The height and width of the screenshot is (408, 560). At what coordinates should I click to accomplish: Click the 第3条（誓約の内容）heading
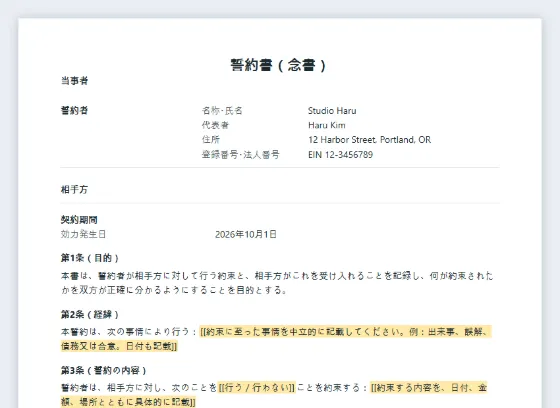pos(104,370)
